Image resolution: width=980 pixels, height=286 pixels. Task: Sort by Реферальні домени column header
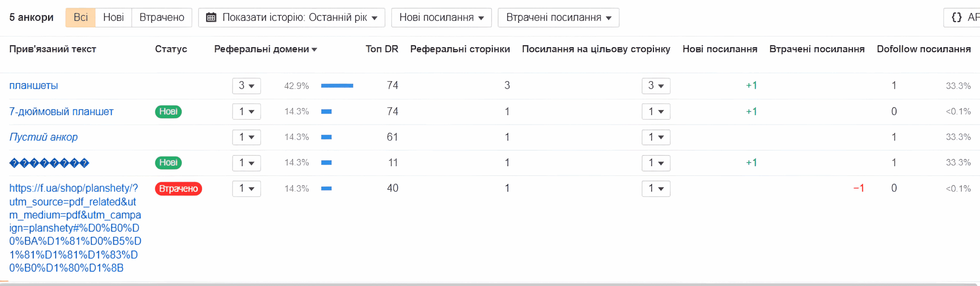(266, 49)
